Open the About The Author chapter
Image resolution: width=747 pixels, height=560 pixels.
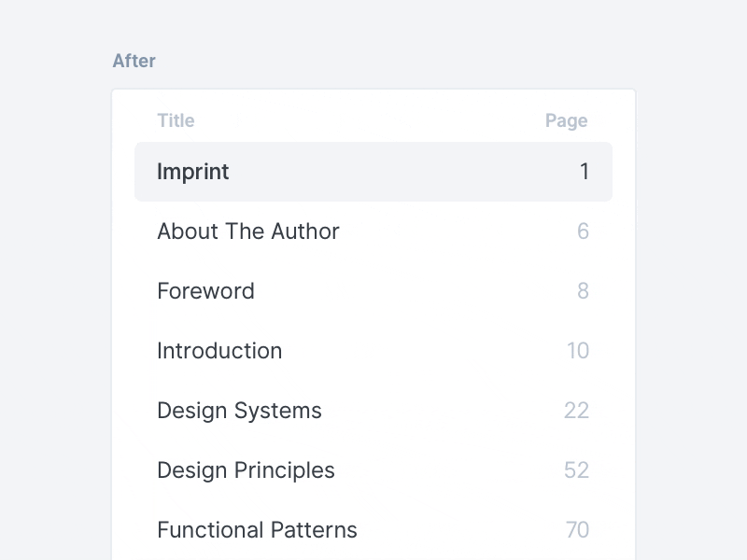tap(247, 231)
